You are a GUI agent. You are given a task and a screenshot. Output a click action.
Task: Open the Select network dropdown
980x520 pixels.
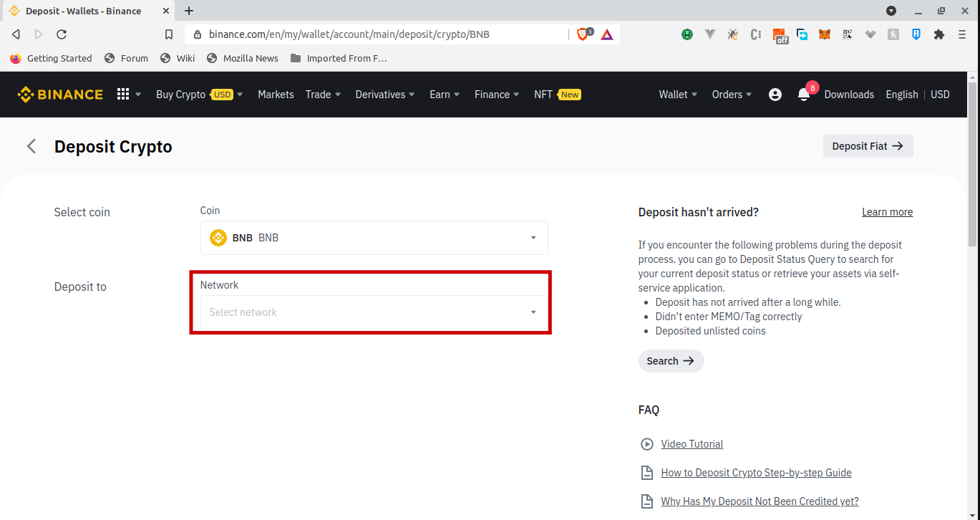tap(374, 312)
